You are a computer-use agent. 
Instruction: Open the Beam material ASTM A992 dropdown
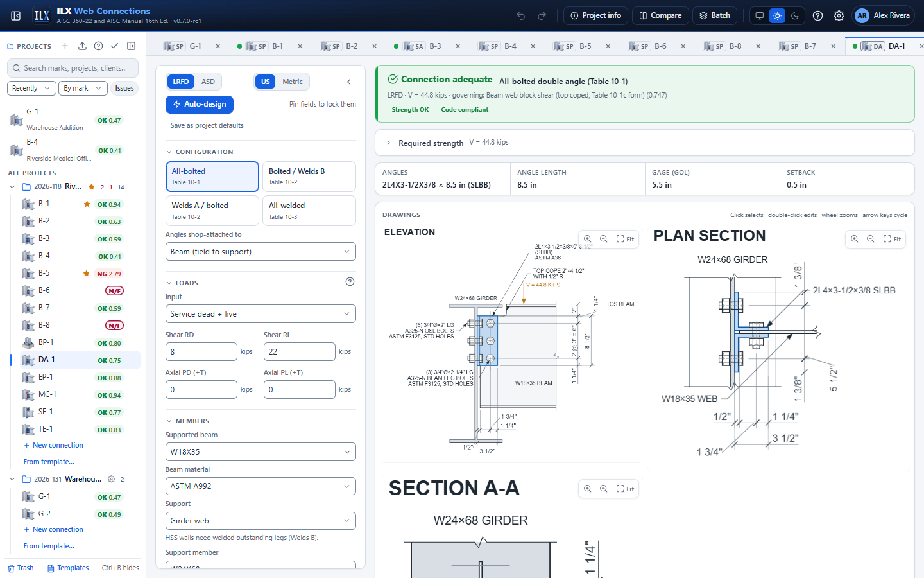coord(261,486)
